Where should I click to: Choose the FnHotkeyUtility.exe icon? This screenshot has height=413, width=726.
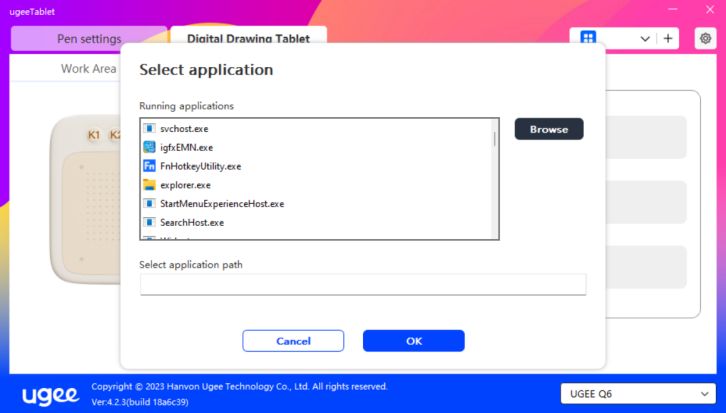coord(149,166)
